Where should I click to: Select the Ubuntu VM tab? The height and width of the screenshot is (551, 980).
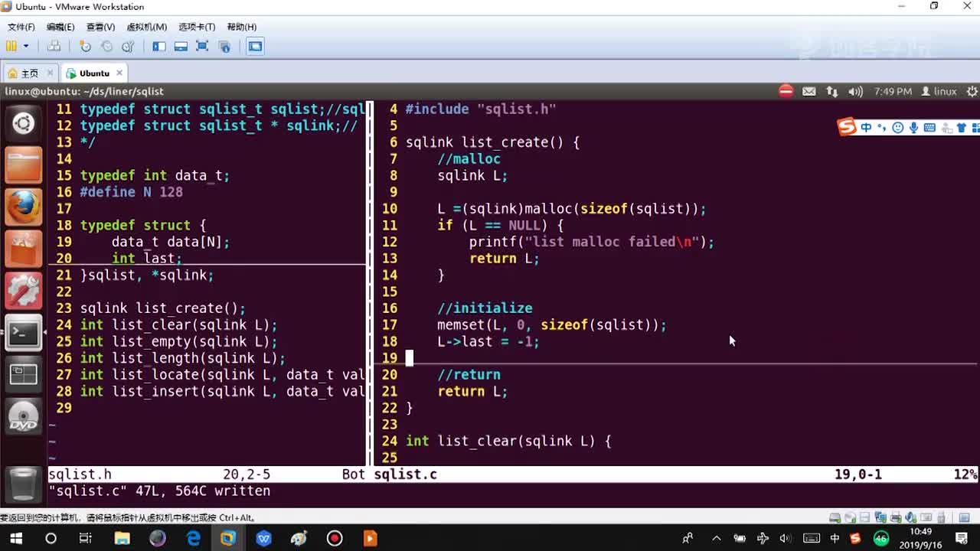coord(94,73)
